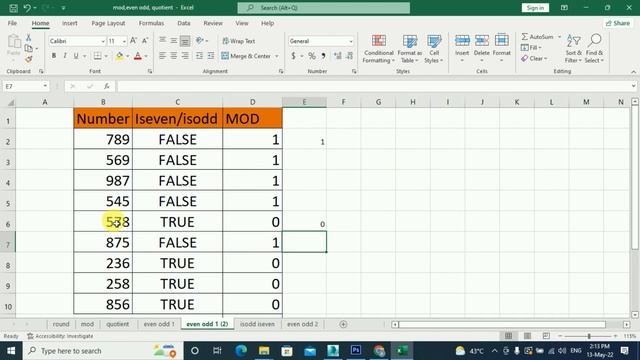Open the isodd iseven sheet tab
The height and width of the screenshot is (360, 640).
[x=257, y=324]
